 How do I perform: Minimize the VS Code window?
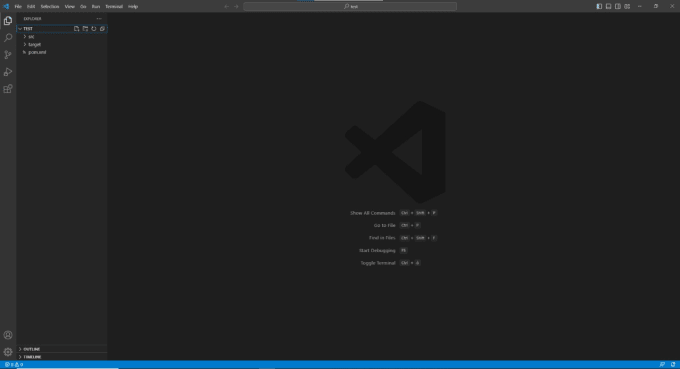point(640,7)
